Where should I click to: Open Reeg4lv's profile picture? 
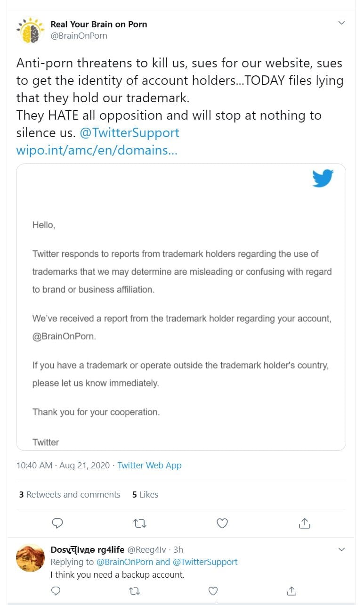point(30,557)
